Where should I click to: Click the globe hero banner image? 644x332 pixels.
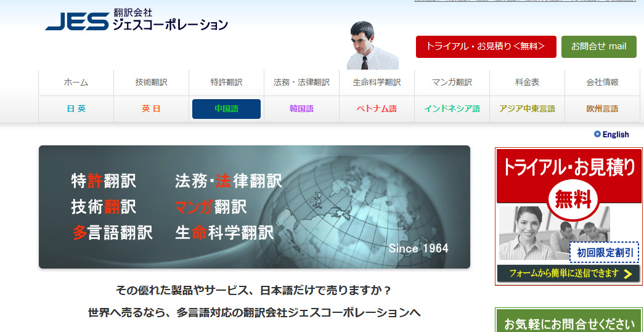pyautogui.click(x=255, y=207)
